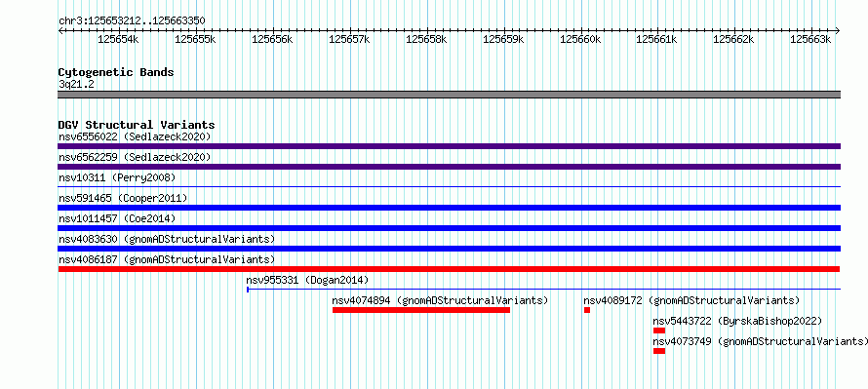Select the small nsv4089172 red marker
The height and width of the screenshot is (389, 868).
[587, 310]
